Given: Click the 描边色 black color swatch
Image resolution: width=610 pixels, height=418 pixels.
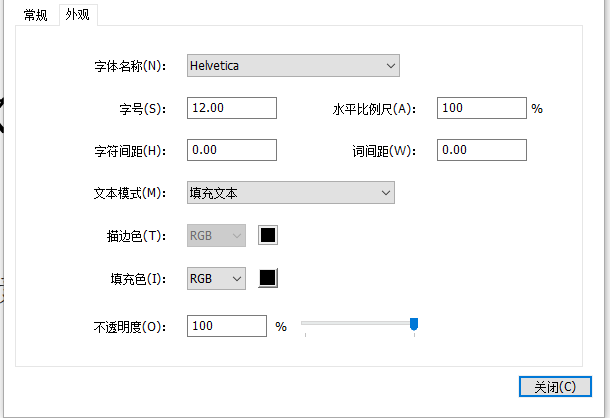Looking at the screenshot, I should coord(268,236).
